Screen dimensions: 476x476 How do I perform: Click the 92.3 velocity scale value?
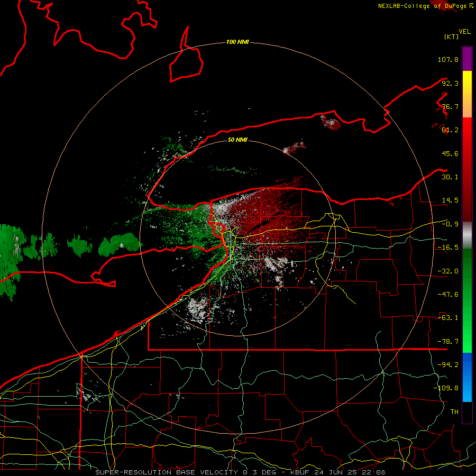click(x=450, y=83)
